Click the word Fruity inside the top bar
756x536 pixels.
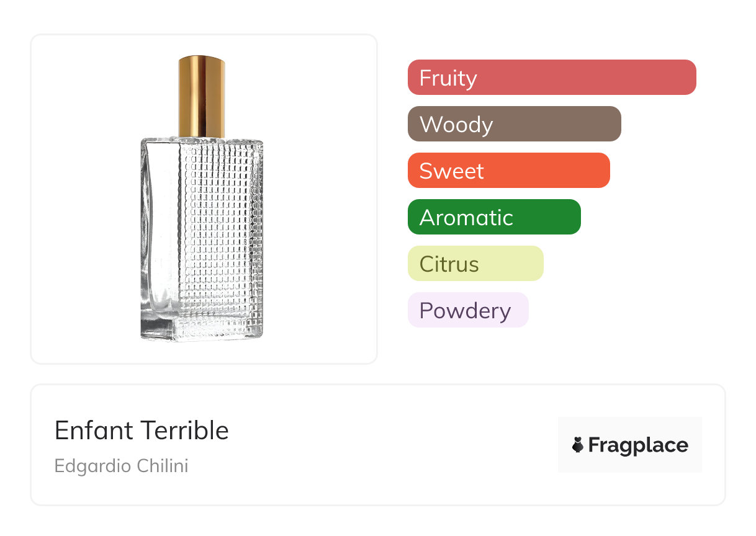tap(448, 78)
